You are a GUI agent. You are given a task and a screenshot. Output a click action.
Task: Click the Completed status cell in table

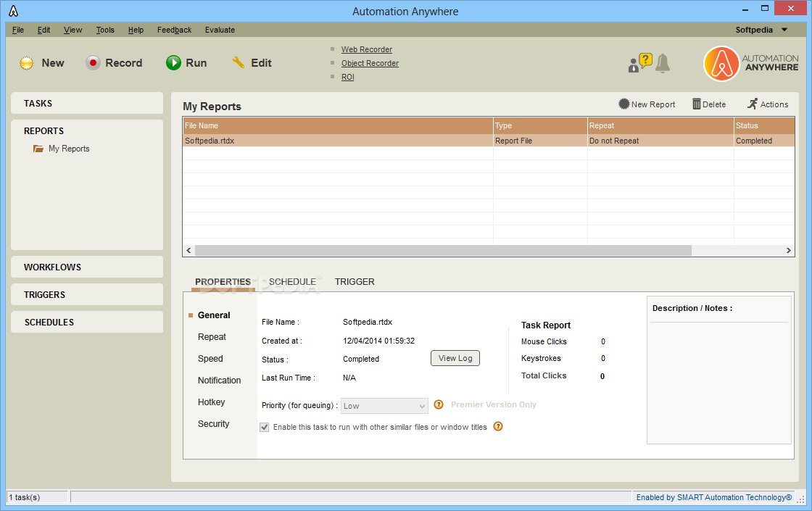[764, 141]
